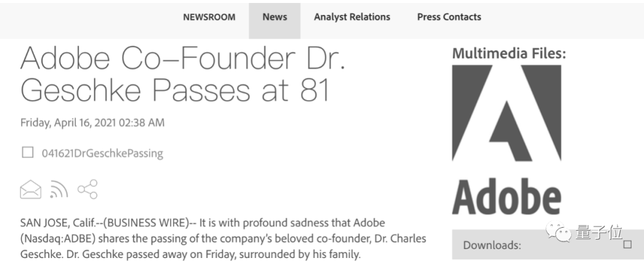Click the 量子位 watermark text
The width and height of the screenshot is (644, 261).
(593, 232)
